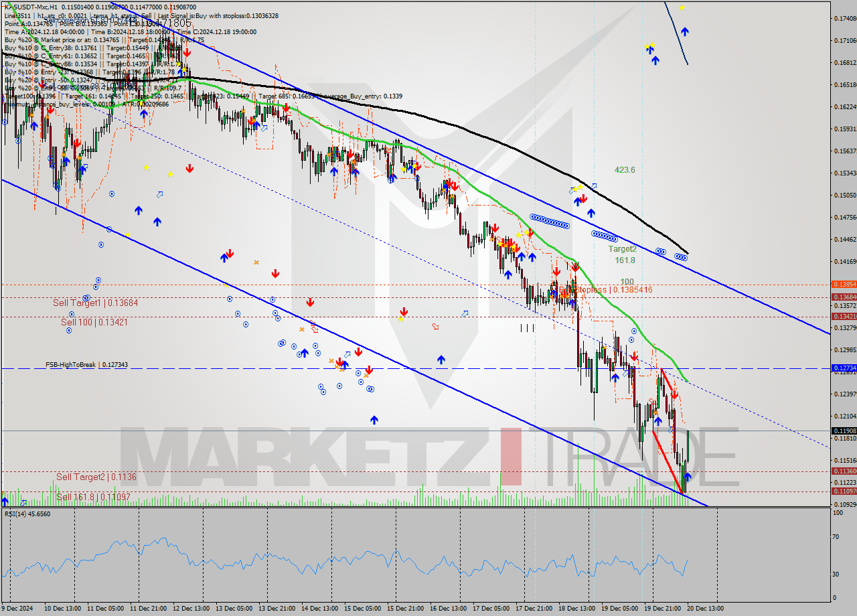Select the 'Sell Stoploss | 0.1385416' label

pyautogui.click(x=605, y=290)
